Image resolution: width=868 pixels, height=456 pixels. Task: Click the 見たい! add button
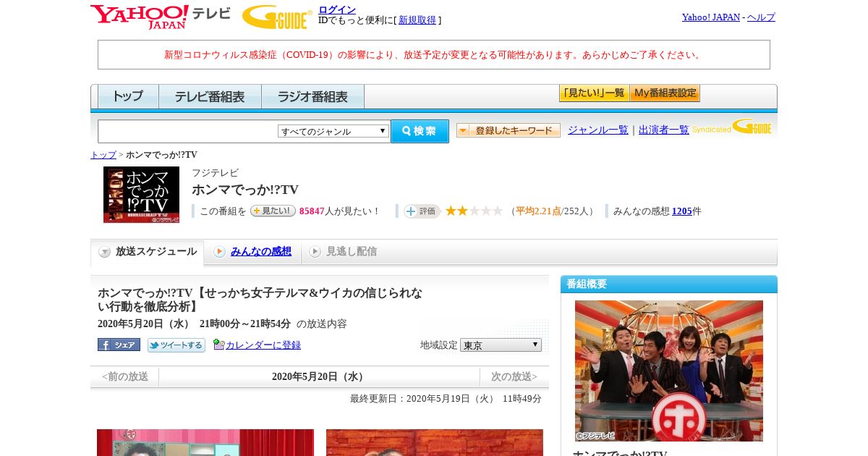tap(273, 211)
